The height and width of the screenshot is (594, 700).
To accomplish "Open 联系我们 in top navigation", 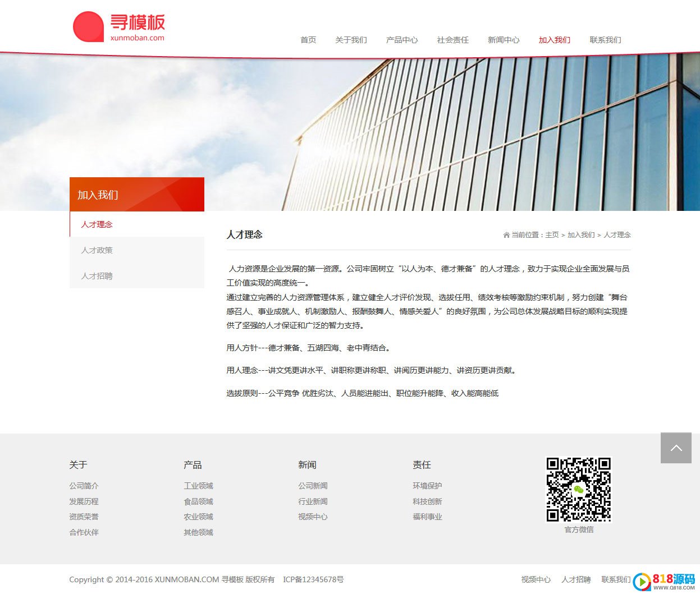I will (605, 40).
